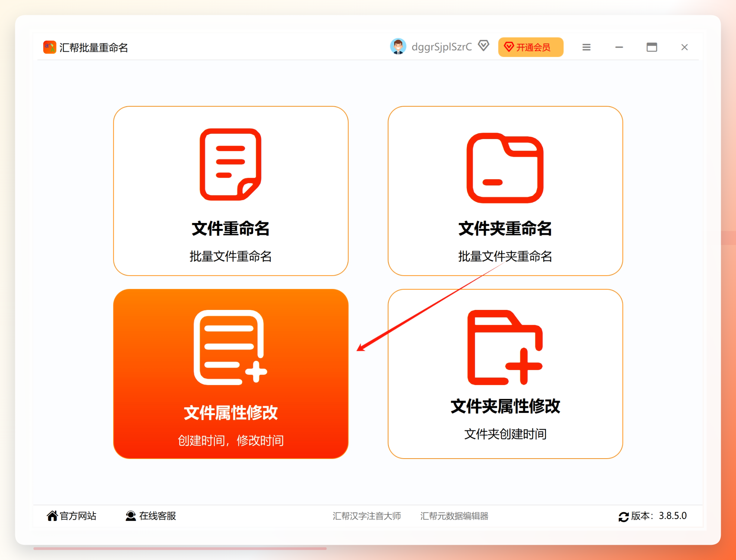Screen dimensions: 736x560
Task: Open the user avatar profile picture
Action: [398, 47]
